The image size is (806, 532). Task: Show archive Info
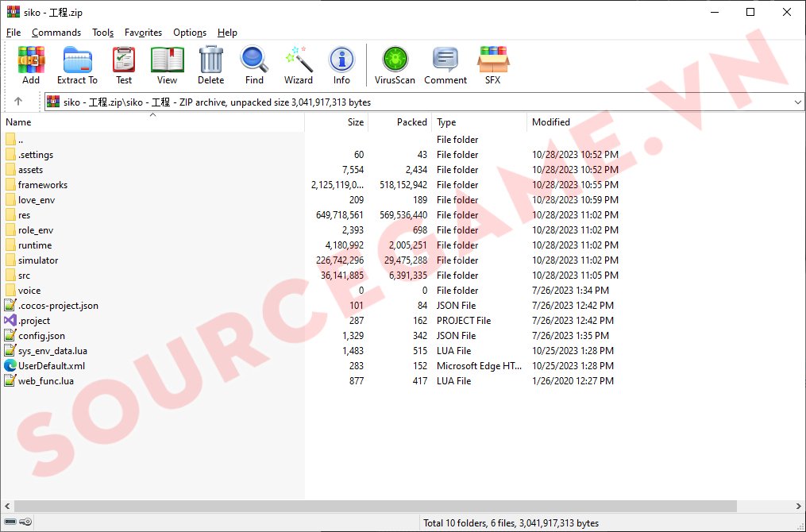click(341, 65)
